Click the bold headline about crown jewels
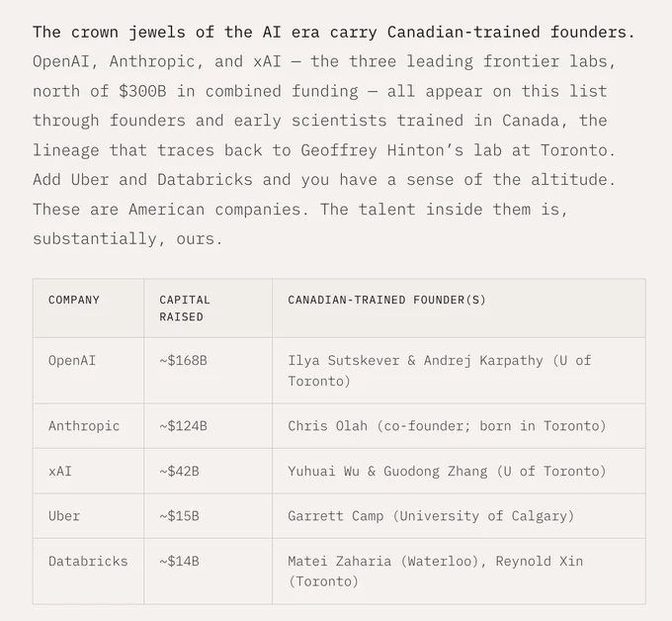Image resolution: width=672 pixels, height=621 pixels. [334, 33]
